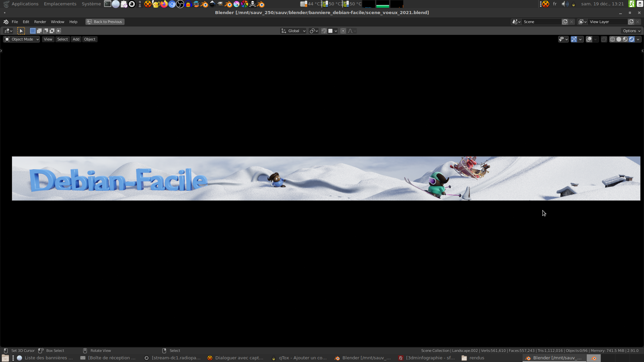Open the viewport Add menu
The width and height of the screenshot is (644, 362).
tap(76, 39)
